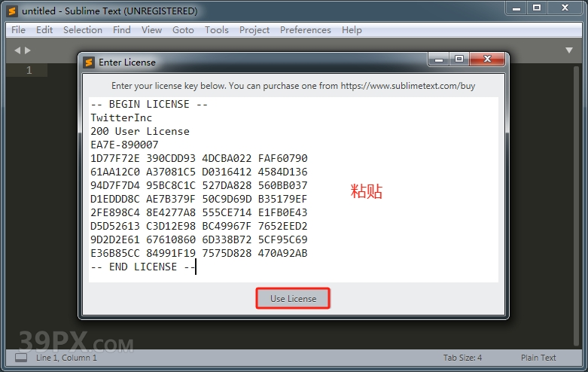This screenshot has width=588, height=372.
Task: Minimize the Enter License dialog
Action: point(439,59)
